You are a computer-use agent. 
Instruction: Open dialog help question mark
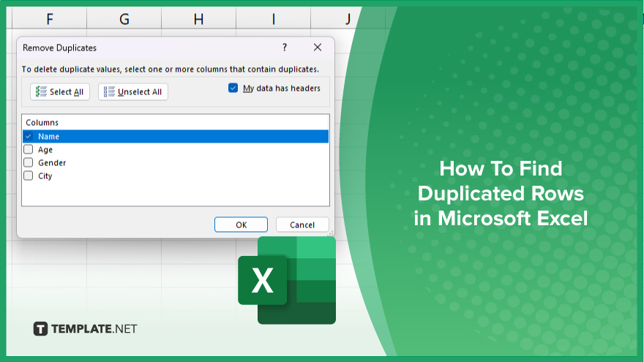tap(285, 48)
